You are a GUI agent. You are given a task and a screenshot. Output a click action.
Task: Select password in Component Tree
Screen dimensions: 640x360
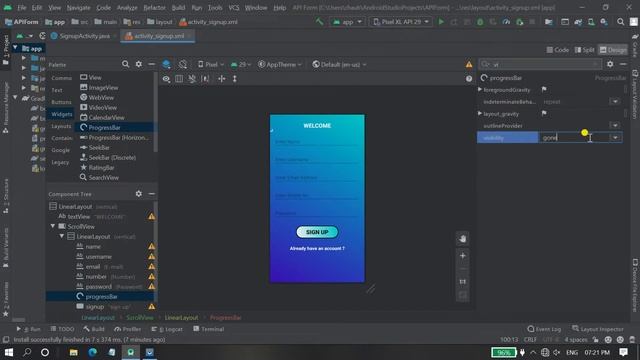click(98, 287)
